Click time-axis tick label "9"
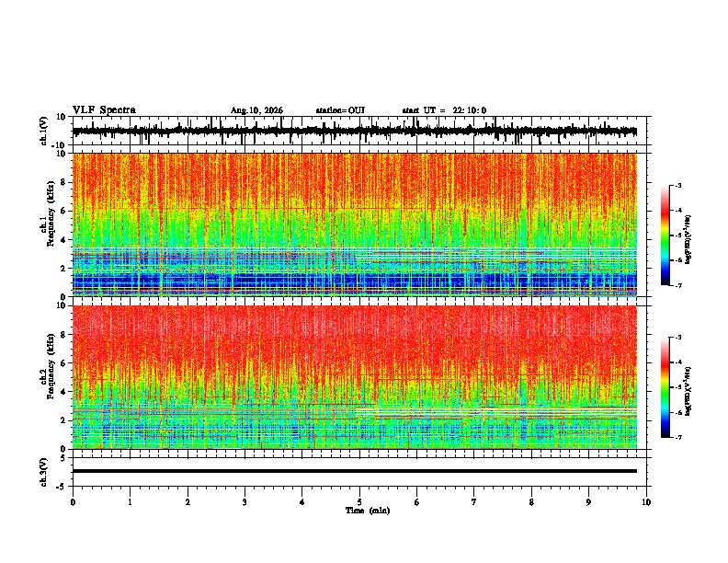 tap(588, 502)
